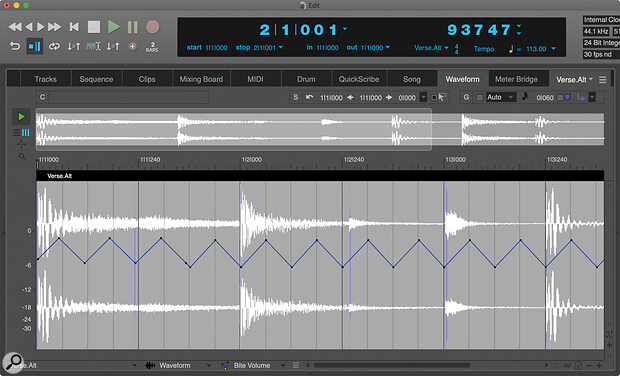
Task: Toggle the highlighted auto-stop transport icon
Action: 34,47
